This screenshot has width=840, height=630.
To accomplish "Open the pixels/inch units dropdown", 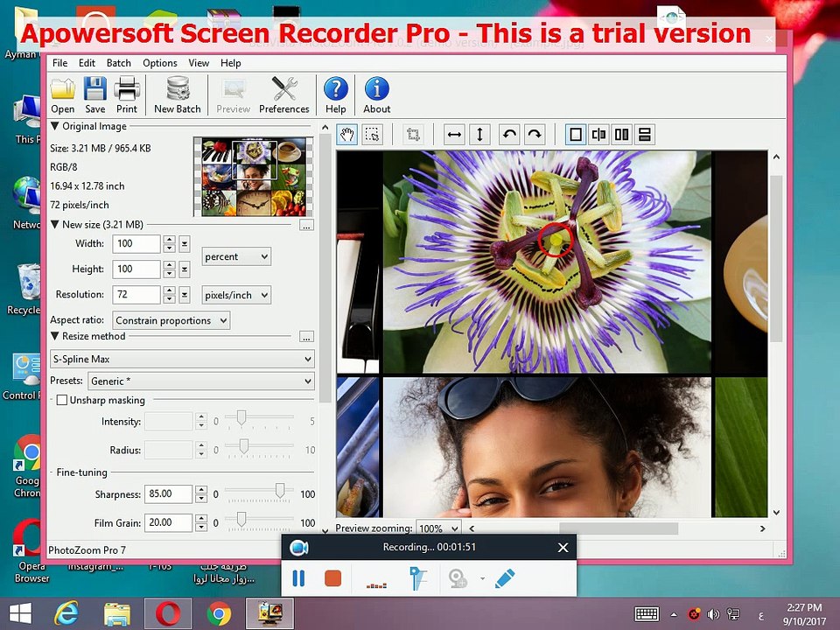I will pyautogui.click(x=236, y=295).
